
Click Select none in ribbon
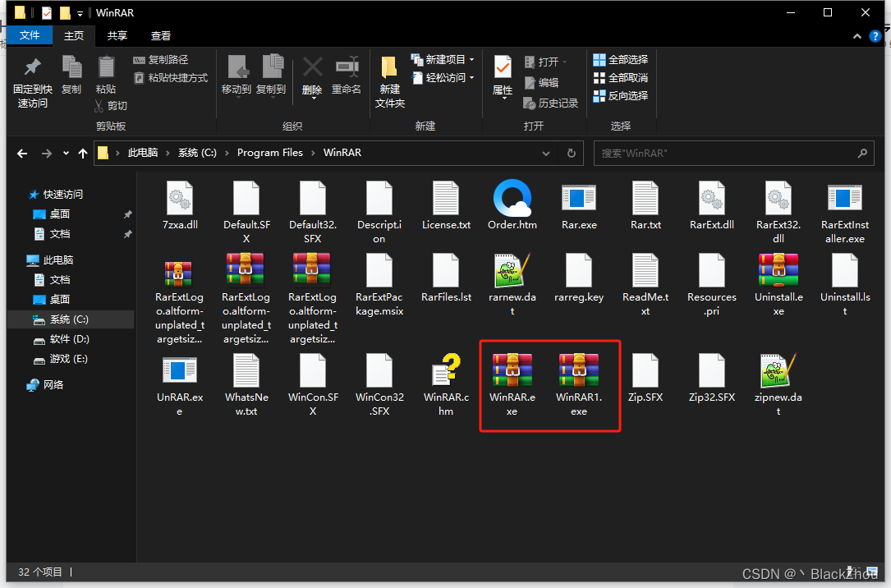click(621, 78)
